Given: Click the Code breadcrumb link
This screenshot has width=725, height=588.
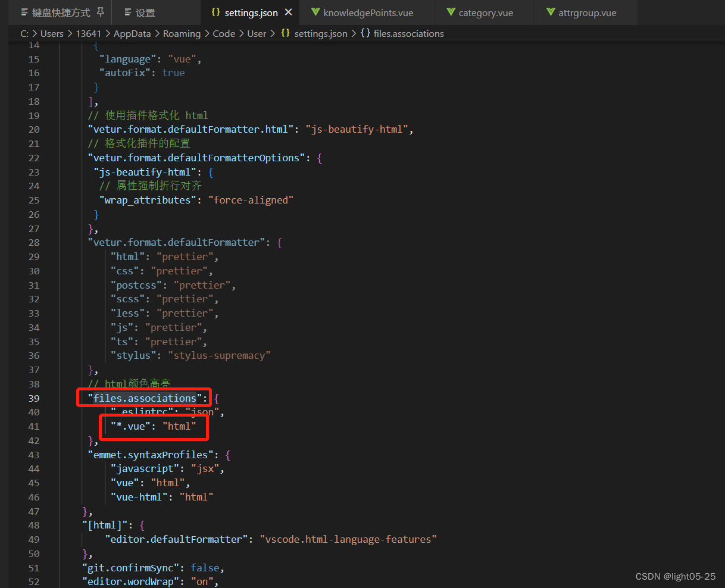Looking at the screenshot, I should coord(224,33).
